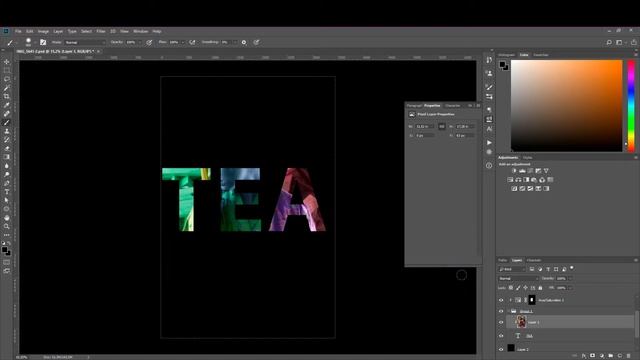Select the Crop tool
Screen dimensions: 640x360
tap(7, 96)
